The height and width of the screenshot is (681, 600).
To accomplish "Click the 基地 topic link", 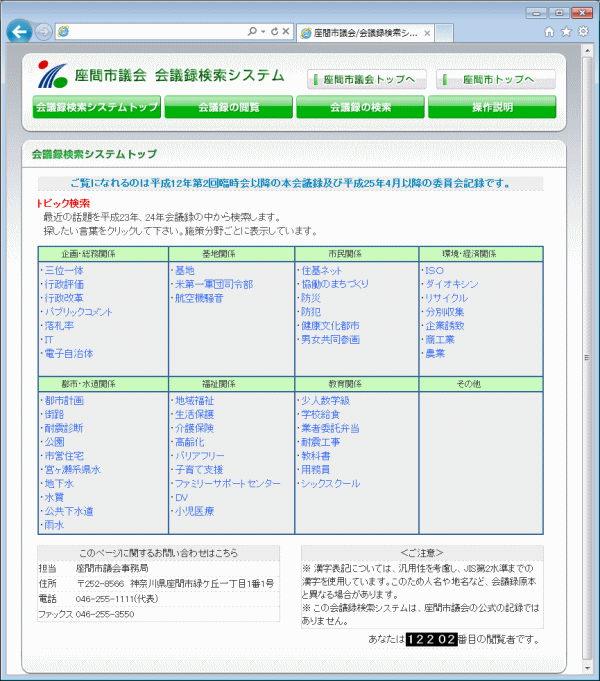I will click(x=185, y=270).
